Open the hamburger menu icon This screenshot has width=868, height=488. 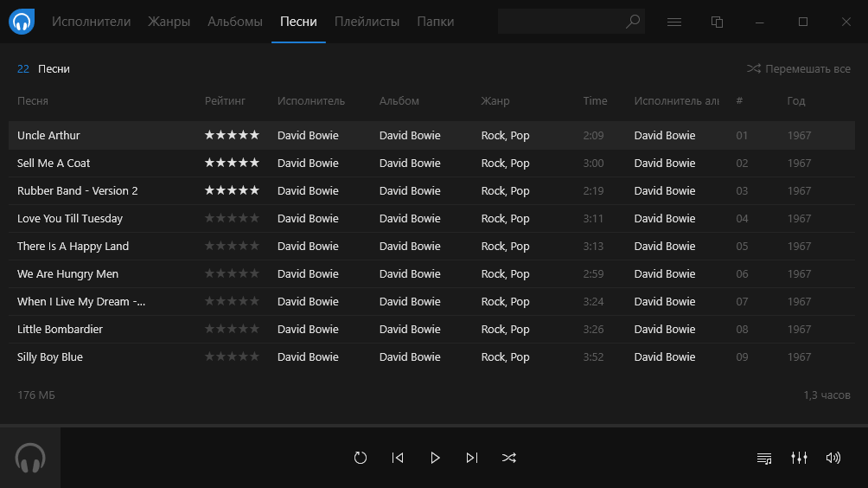[x=674, y=22]
